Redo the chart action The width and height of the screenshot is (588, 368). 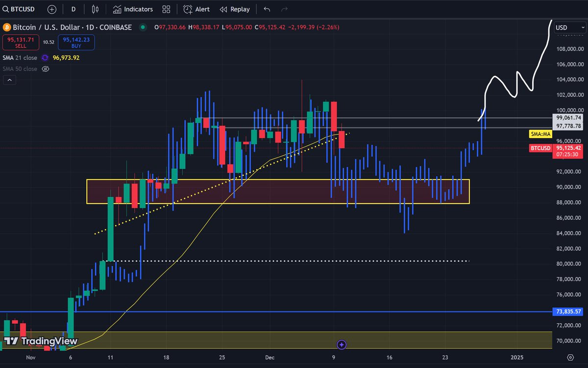pyautogui.click(x=284, y=9)
